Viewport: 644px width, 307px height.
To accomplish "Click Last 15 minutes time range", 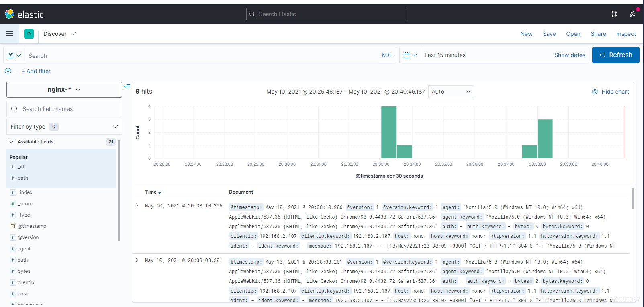I will point(445,55).
